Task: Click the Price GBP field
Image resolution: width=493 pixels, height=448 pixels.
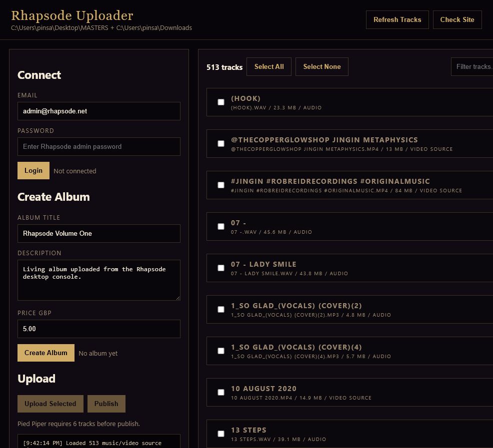Action: tap(98, 329)
